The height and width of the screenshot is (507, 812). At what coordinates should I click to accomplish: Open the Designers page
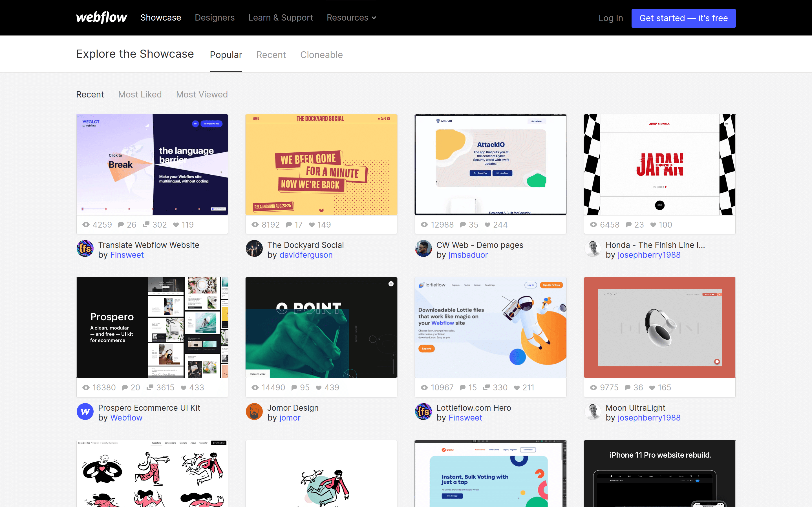point(214,17)
